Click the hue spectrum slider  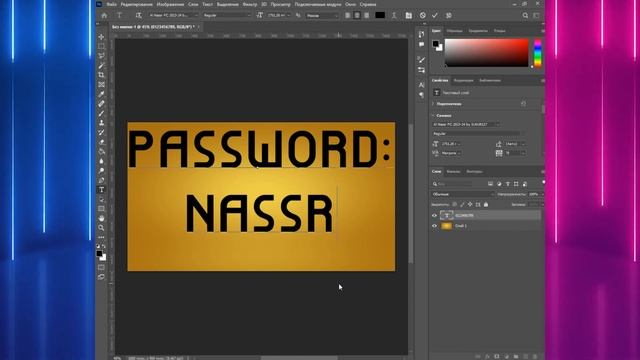coord(538,53)
